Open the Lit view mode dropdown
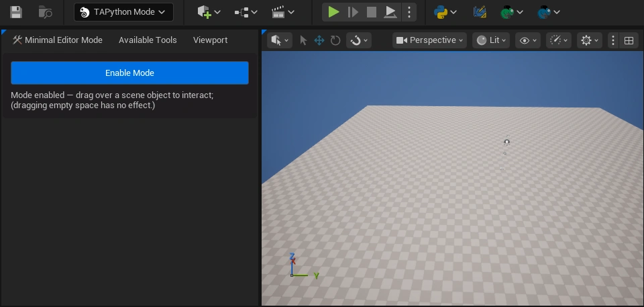 490,40
